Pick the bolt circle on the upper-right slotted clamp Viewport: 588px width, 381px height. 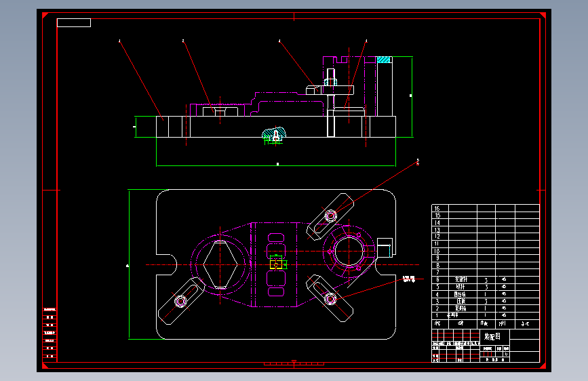[x=330, y=216]
